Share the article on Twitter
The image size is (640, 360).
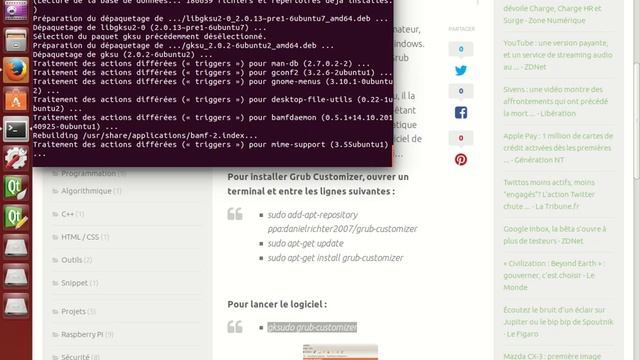click(461, 70)
